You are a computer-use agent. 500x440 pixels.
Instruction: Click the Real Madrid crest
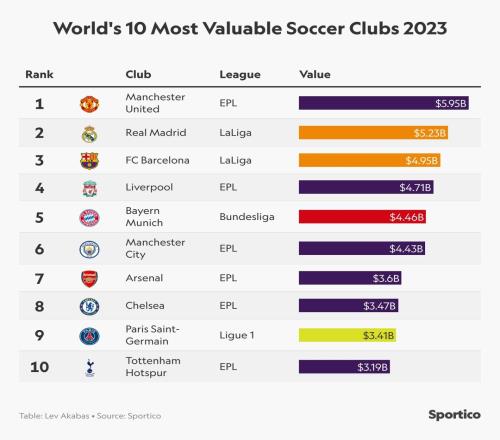click(89, 134)
